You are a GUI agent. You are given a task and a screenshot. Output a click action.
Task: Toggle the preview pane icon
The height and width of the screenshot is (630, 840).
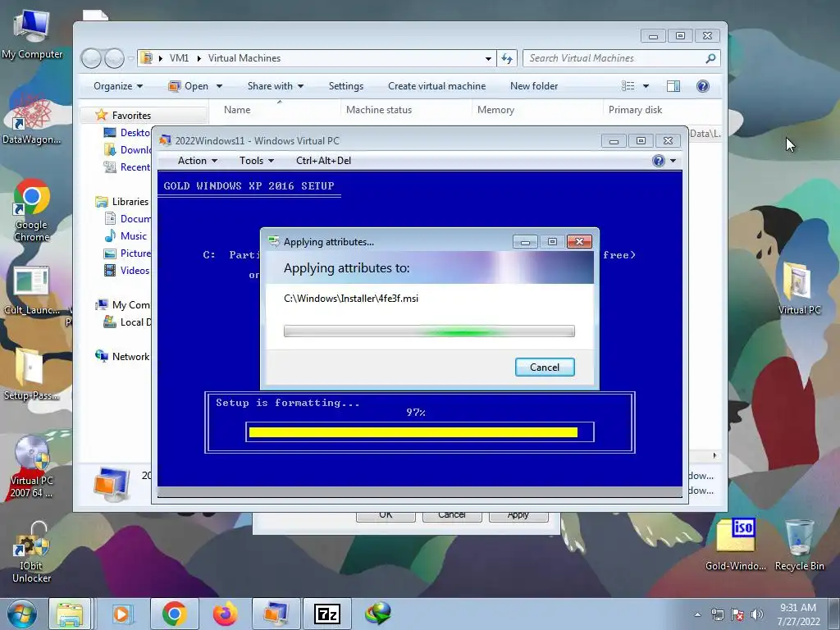click(673, 86)
